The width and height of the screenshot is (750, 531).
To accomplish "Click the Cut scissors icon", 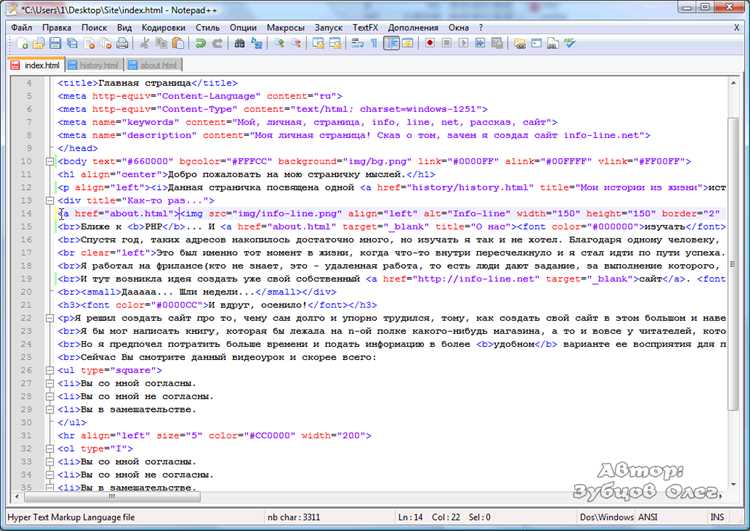I will point(146,43).
